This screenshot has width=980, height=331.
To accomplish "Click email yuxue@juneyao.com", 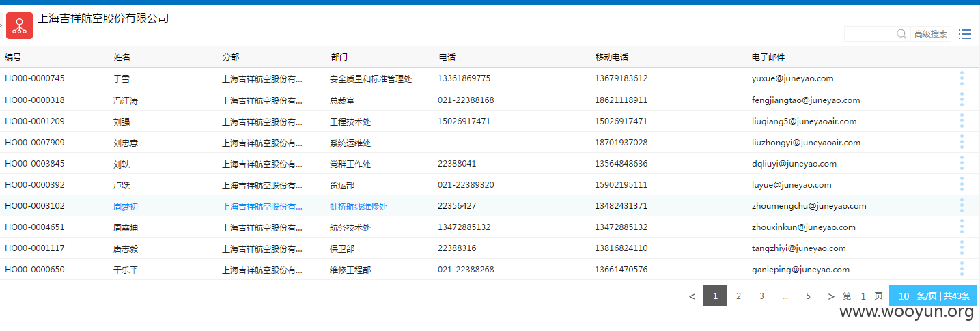I will (x=792, y=78).
